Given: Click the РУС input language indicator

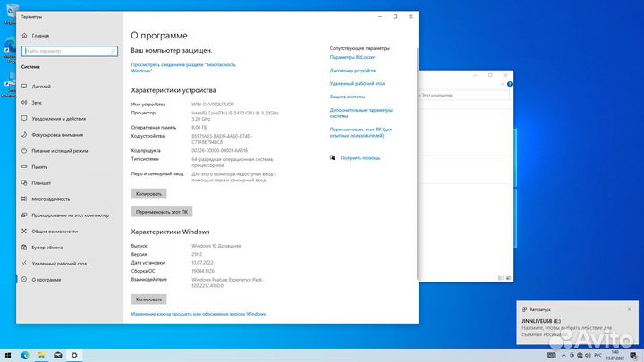Looking at the screenshot, I should [598, 356].
